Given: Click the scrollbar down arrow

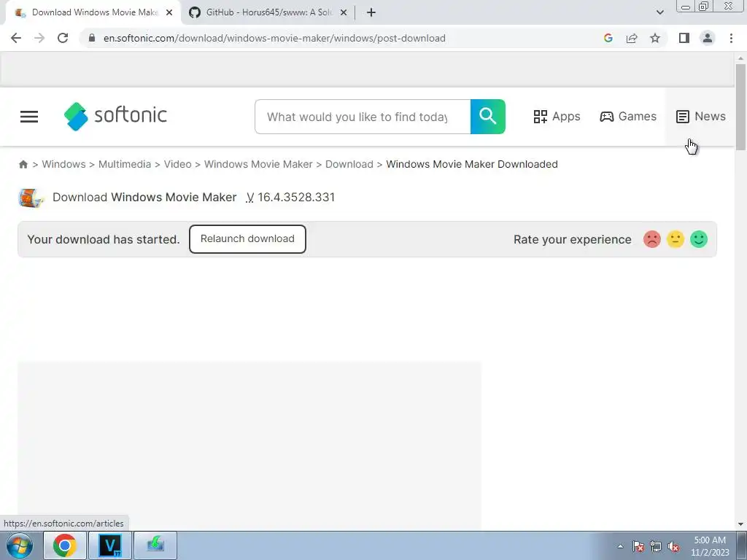Looking at the screenshot, I should (x=740, y=524).
